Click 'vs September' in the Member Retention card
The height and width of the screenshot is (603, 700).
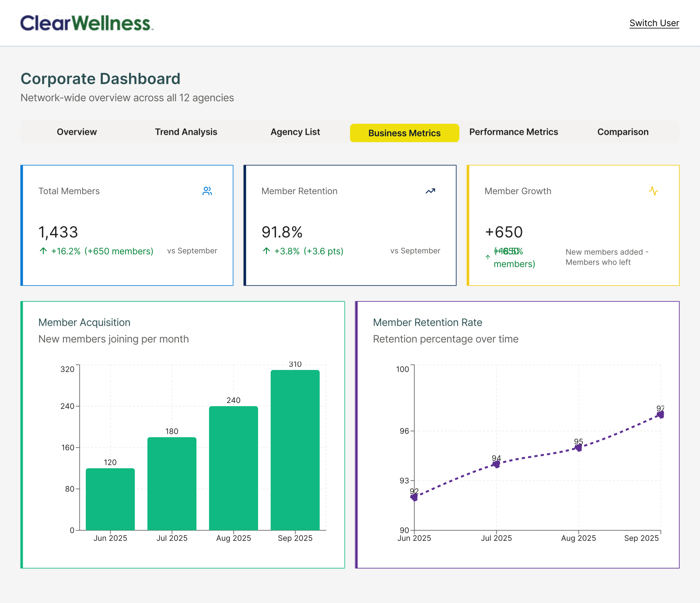415,251
